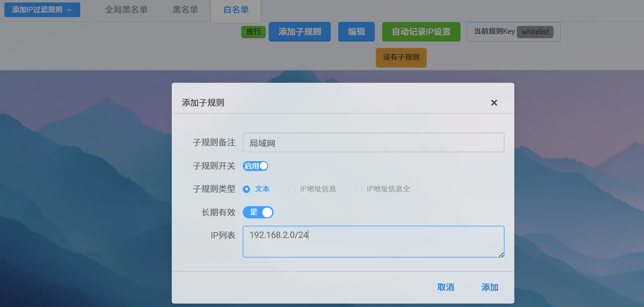Screen dimensions: 644x307
Task: Click inside the IP列表 textarea
Action: pos(373,241)
